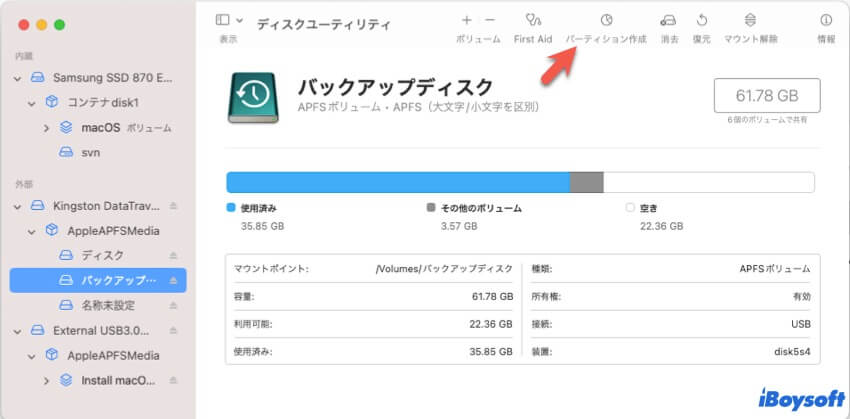Expand the Install macOS volume group
Screen dimensions: 850x419
(47, 380)
